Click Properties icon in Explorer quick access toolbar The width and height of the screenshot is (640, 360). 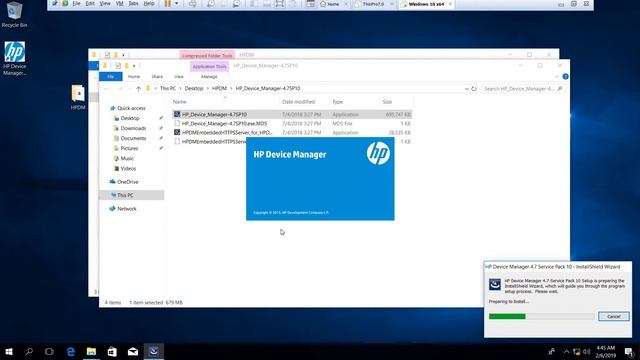(118, 66)
